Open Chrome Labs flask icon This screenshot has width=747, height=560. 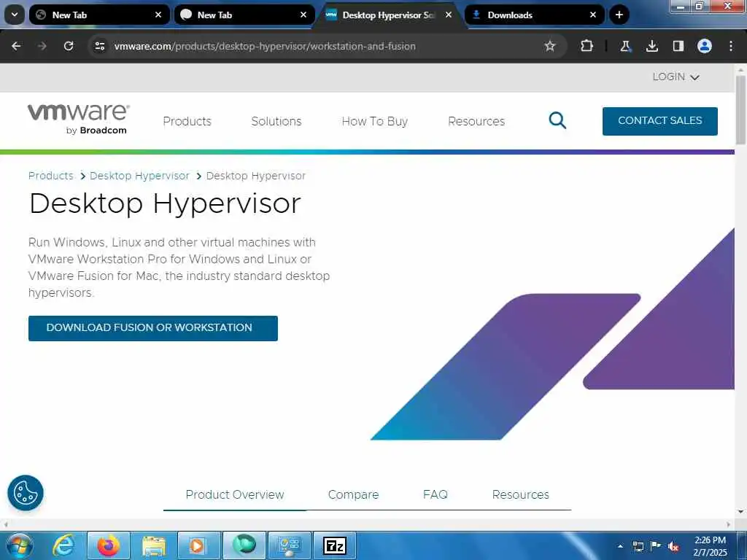pyautogui.click(x=625, y=46)
